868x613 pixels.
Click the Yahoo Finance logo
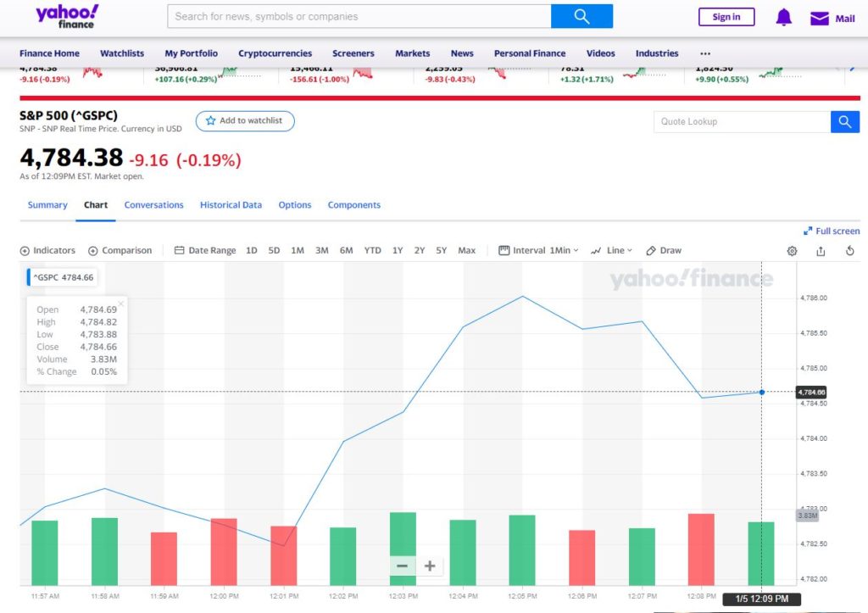click(67, 17)
